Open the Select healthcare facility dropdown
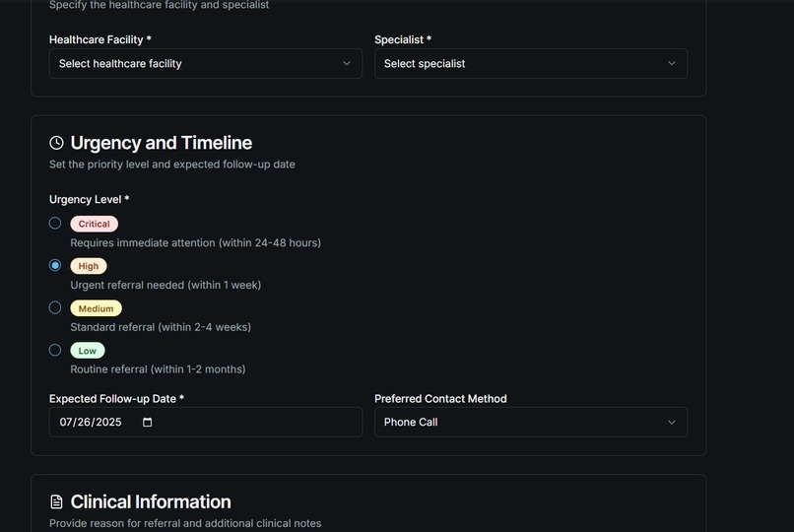Screen dimensions: 794x532 pos(206,64)
